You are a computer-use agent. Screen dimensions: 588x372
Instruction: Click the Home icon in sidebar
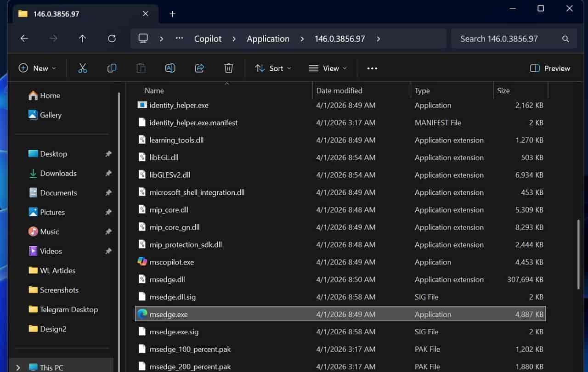coord(33,96)
